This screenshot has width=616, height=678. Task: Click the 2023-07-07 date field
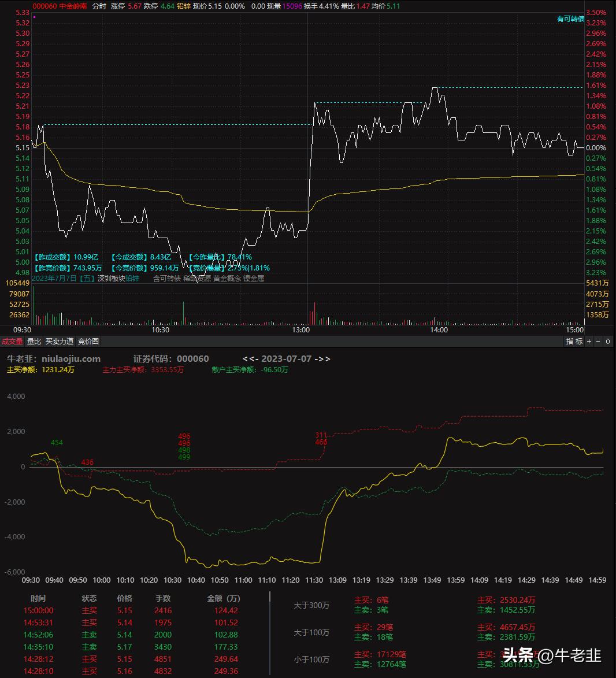(287, 359)
